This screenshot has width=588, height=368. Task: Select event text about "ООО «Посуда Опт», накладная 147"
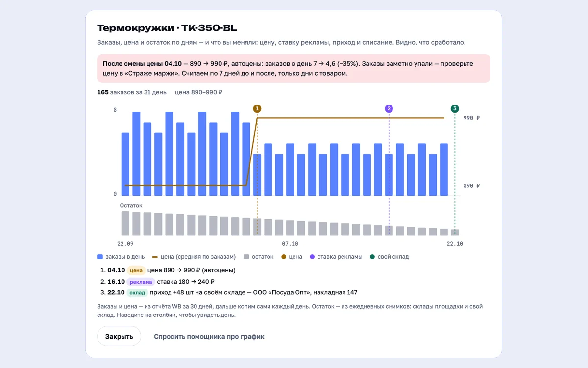253,293
